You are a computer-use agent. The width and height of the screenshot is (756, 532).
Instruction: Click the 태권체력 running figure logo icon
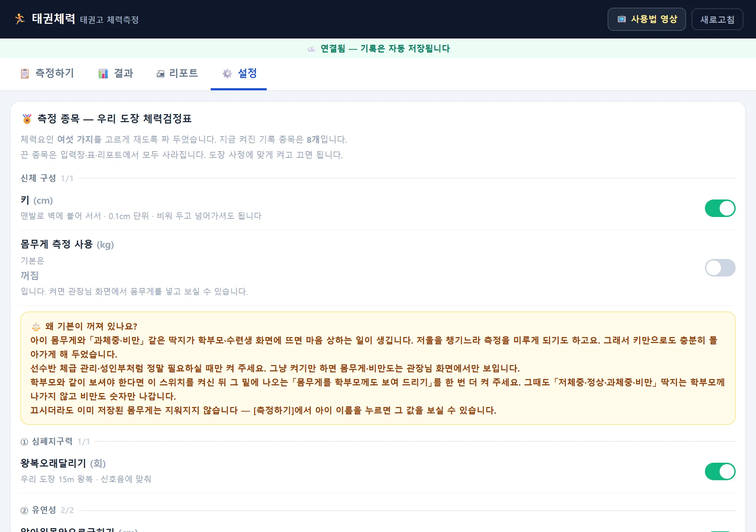[20, 19]
